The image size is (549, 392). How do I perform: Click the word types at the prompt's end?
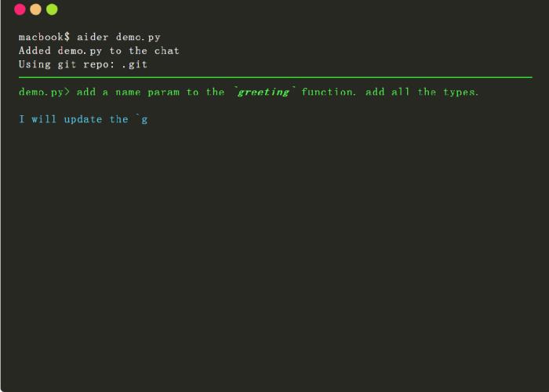[x=460, y=93]
